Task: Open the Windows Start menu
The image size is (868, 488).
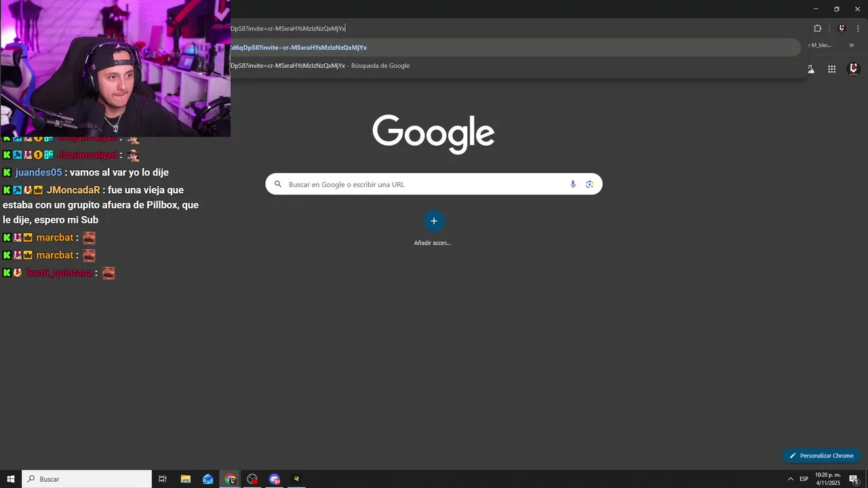Action: click(11, 479)
